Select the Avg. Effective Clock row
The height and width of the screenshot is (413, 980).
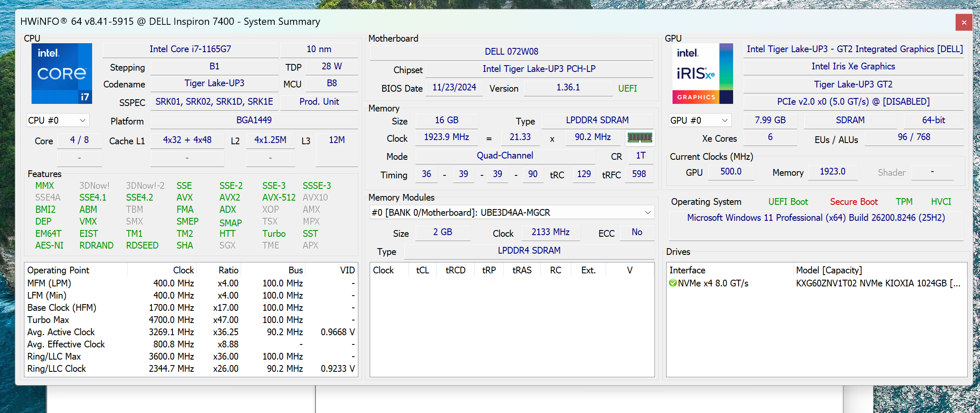pyautogui.click(x=191, y=344)
